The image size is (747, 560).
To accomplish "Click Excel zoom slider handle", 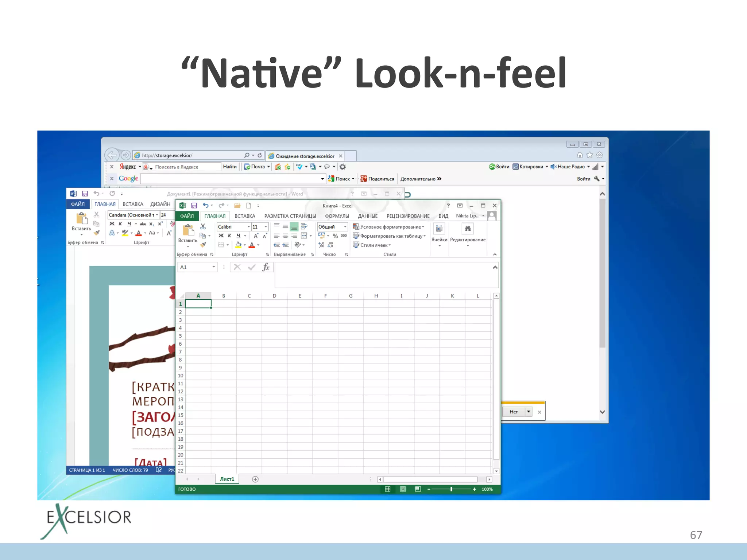I will (451, 489).
